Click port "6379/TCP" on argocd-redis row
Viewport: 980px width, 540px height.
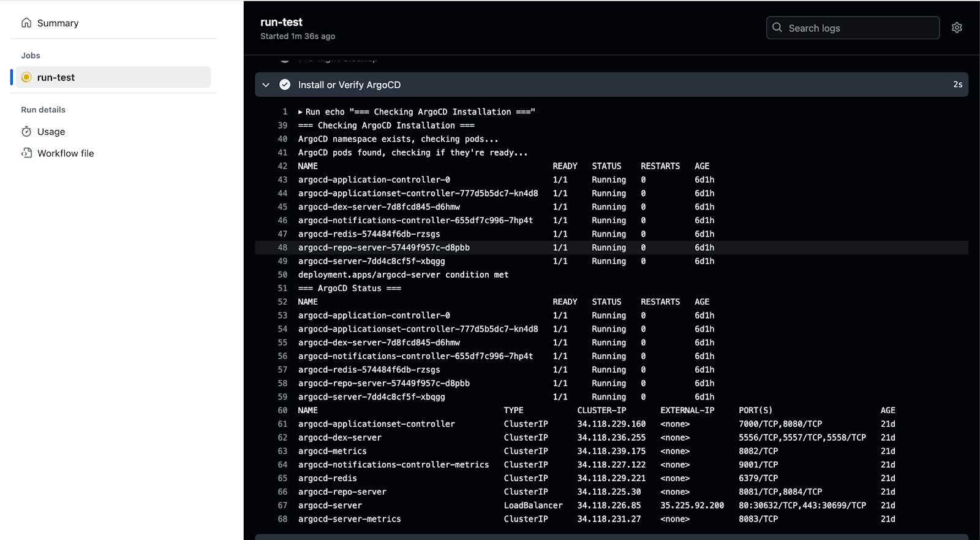(758, 478)
